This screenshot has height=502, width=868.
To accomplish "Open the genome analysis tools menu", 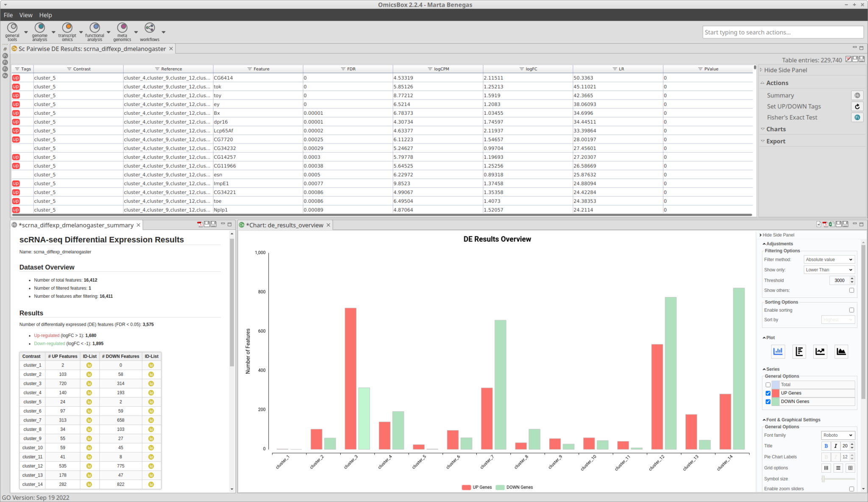I will (x=39, y=31).
